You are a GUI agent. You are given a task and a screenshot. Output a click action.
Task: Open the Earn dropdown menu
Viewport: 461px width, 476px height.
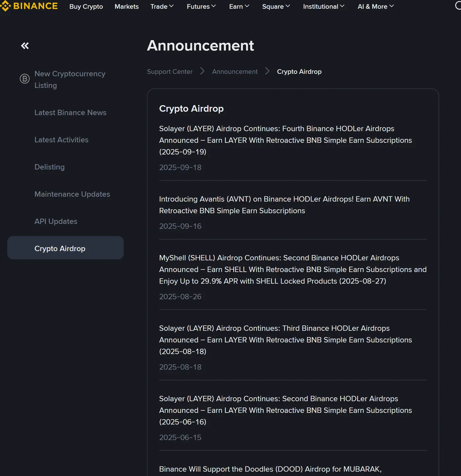(x=239, y=7)
